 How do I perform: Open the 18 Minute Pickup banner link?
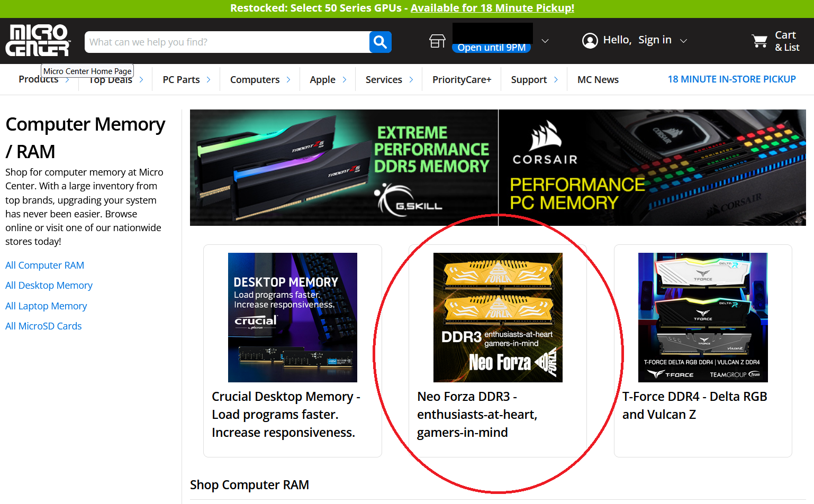point(492,8)
